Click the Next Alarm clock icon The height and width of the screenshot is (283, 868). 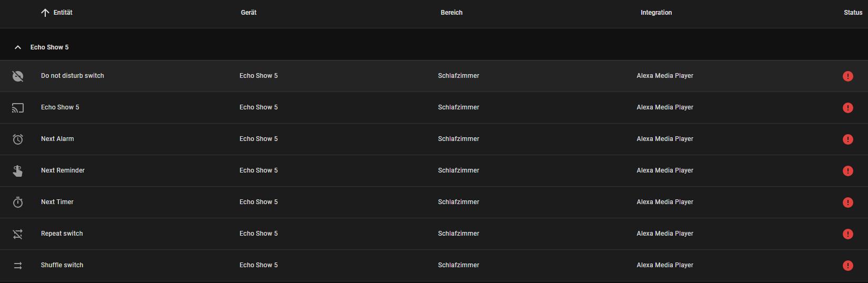coord(18,139)
